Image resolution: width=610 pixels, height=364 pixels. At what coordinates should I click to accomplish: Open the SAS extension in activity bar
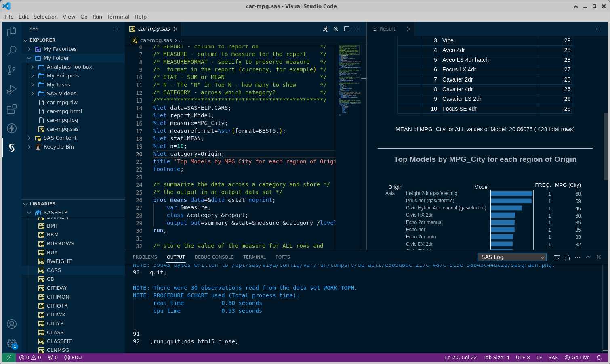click(x=12, y=148)
